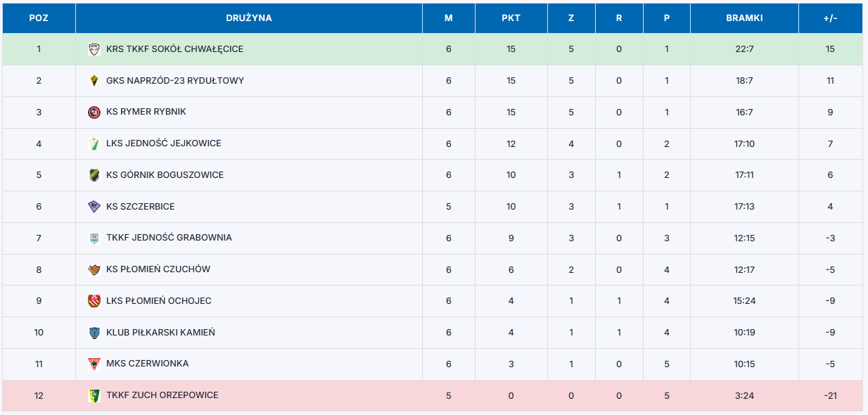Open the KS Rymer Rybnik team name link
Image resolution: width=868 pixels, height=415 pixels.
(x=146, y=112)
